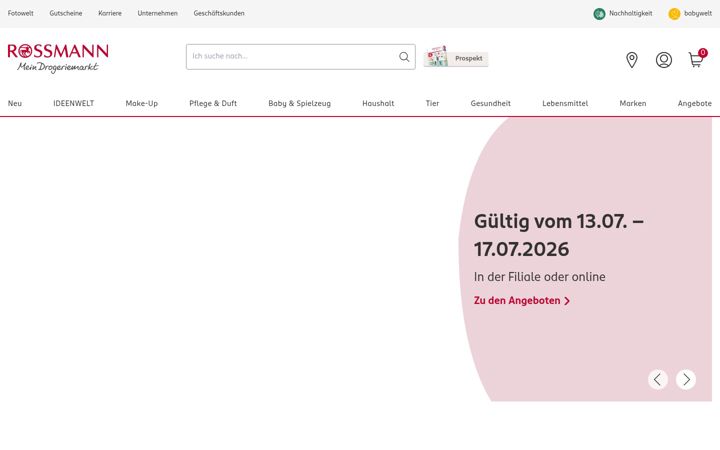Click the Prospekt label
Viewport: 720px width, 450px height.
[x=468, y=58]
